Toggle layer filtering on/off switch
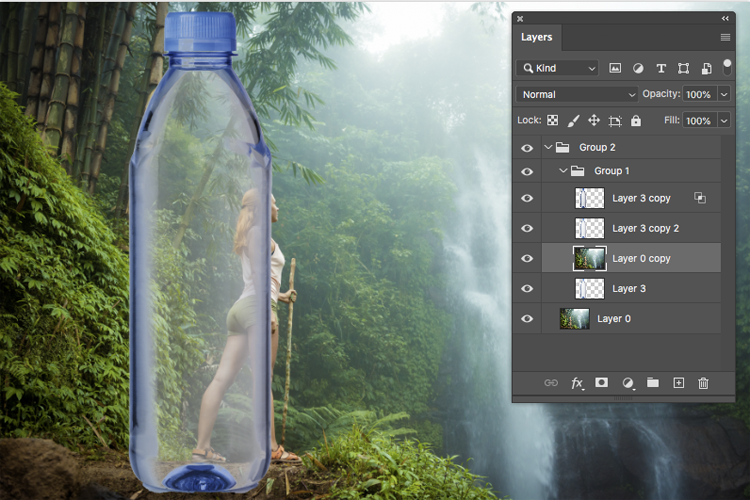 [x=727, y=67]
